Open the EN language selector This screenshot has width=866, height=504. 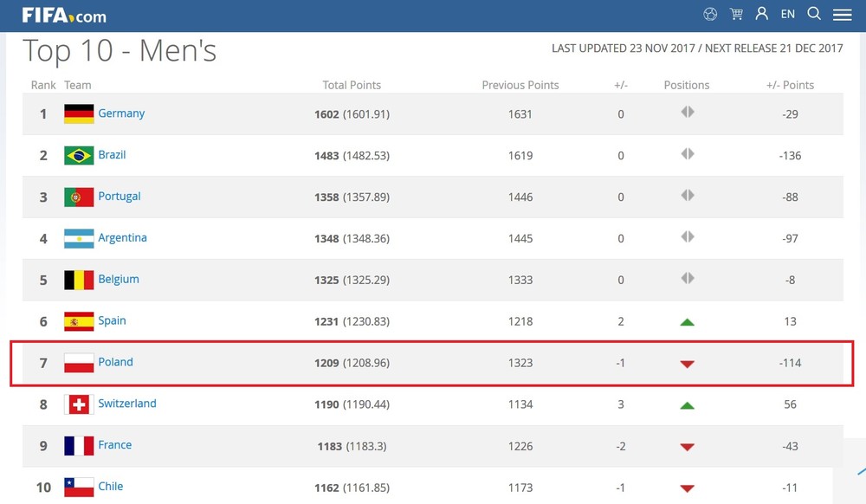[787, 14]
